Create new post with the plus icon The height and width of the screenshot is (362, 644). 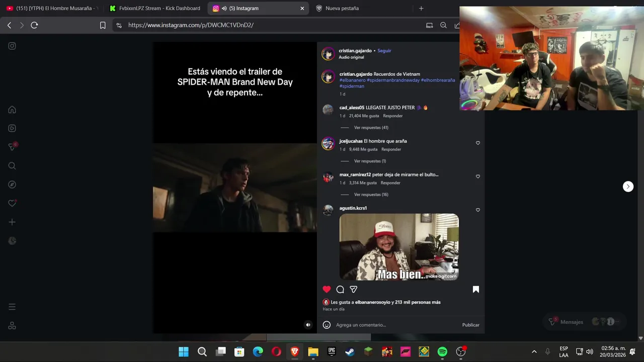click(x=12, y=222)
